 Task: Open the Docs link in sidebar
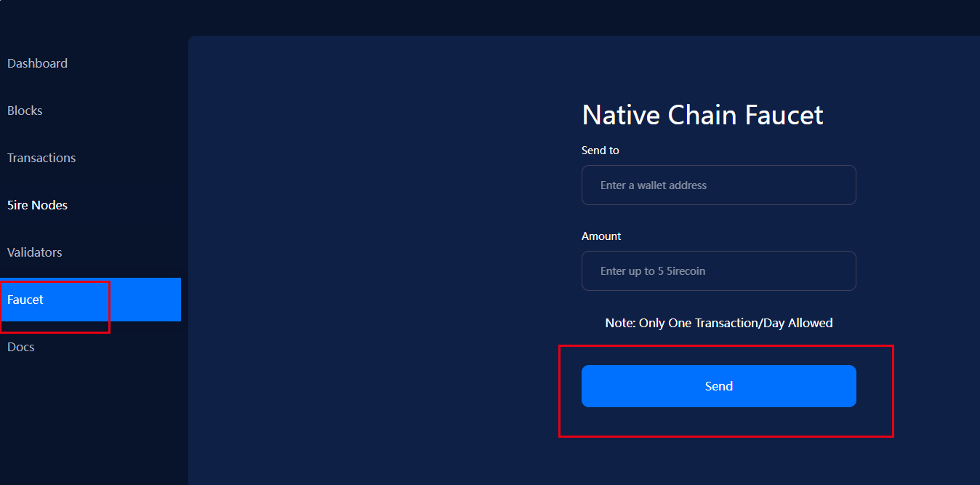click(x=21, y=347)
